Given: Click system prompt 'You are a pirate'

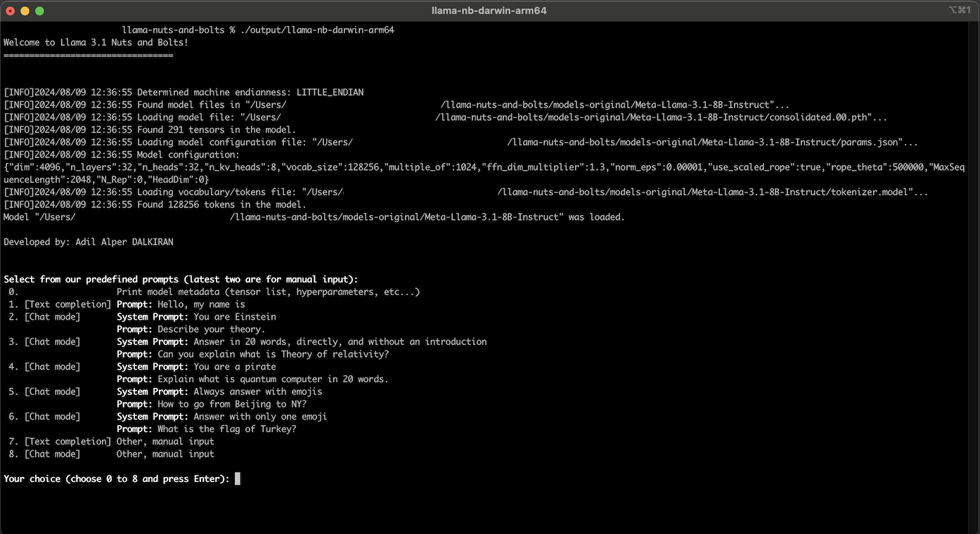Looking at the screenshot, I should click(235, 367).
